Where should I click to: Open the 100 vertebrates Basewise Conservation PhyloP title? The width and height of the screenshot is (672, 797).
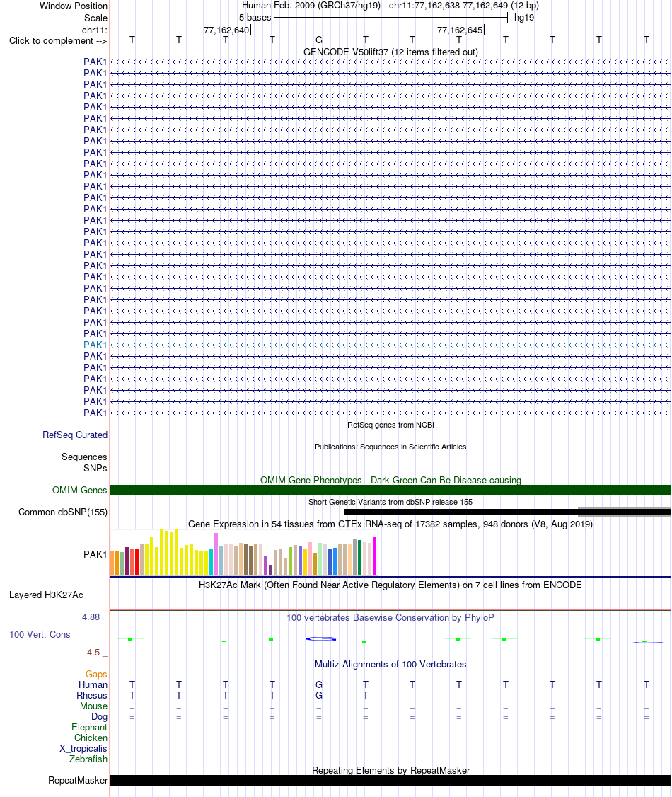(390, 618)
